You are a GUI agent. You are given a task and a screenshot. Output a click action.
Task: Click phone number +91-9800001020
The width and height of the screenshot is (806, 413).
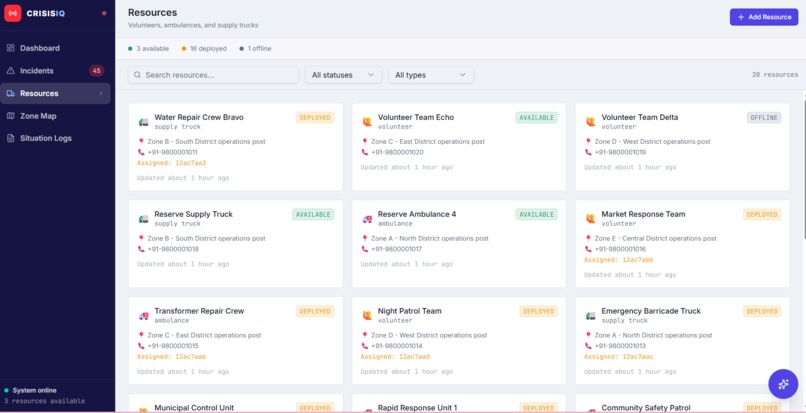coord(396,152)
